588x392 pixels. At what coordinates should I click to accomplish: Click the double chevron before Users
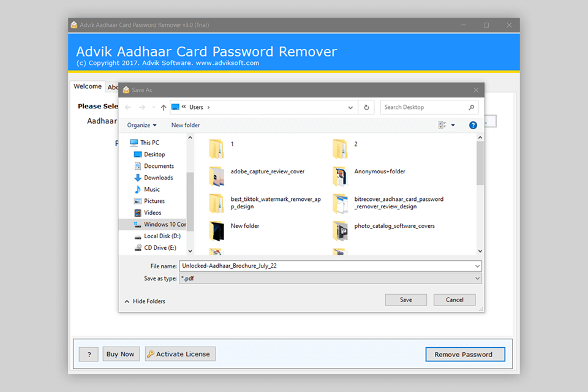pos(184,107)
